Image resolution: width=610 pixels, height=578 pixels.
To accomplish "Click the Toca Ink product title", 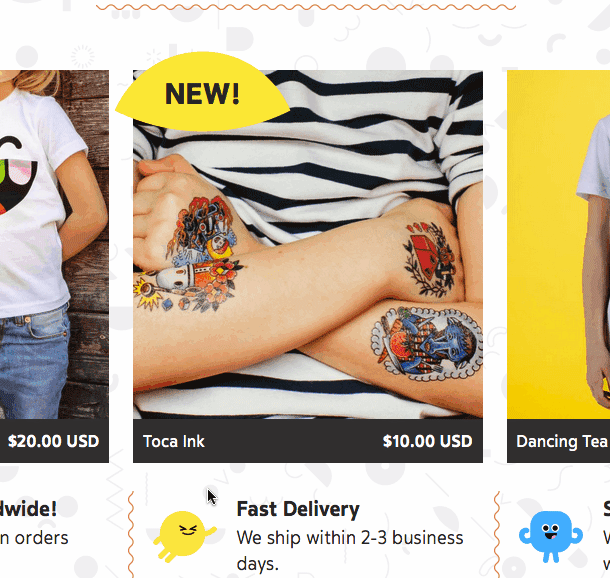I will click(174, 441).
